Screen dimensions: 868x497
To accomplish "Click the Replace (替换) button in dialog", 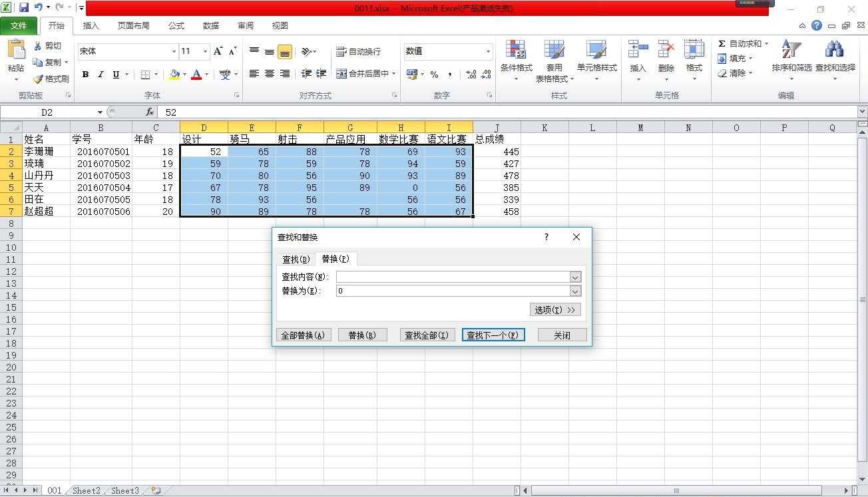I will (x=362, y=335).
